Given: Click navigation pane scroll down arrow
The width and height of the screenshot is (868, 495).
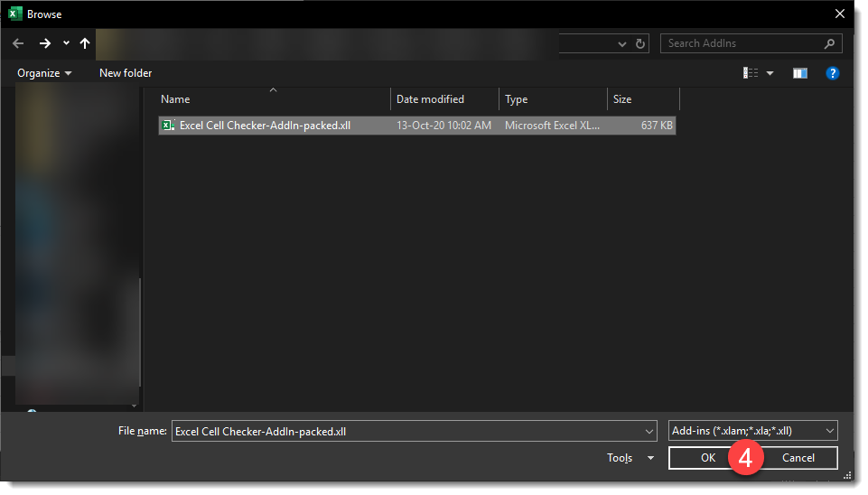Looking at the screenshot, I should point(134,406).
